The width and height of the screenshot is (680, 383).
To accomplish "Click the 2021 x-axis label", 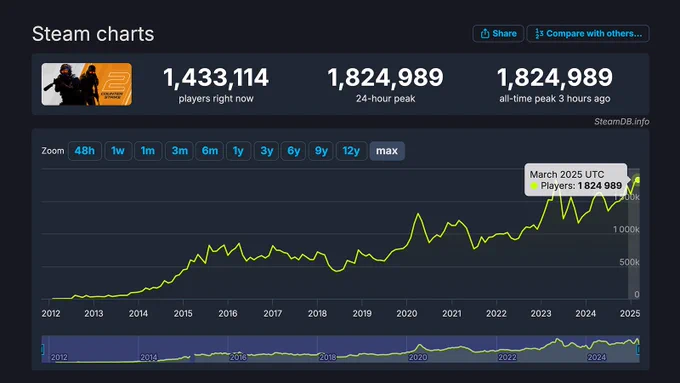I will (452, 314).
